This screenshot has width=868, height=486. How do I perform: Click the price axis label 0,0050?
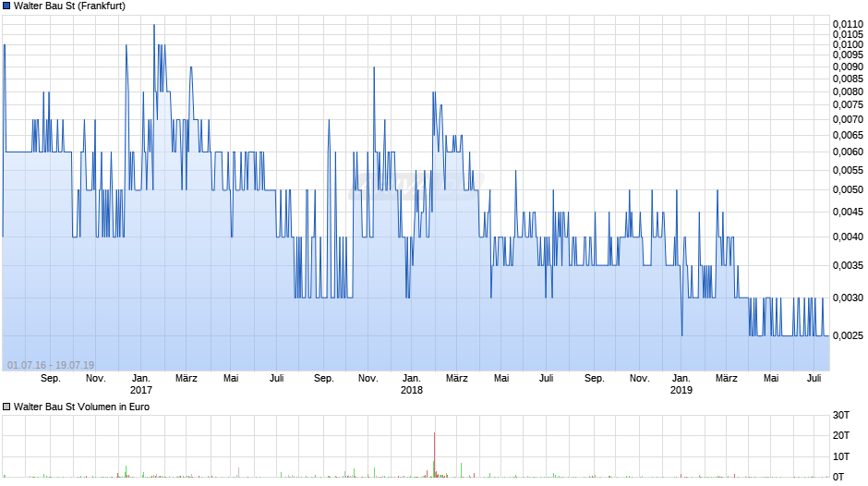click(848, 190)
